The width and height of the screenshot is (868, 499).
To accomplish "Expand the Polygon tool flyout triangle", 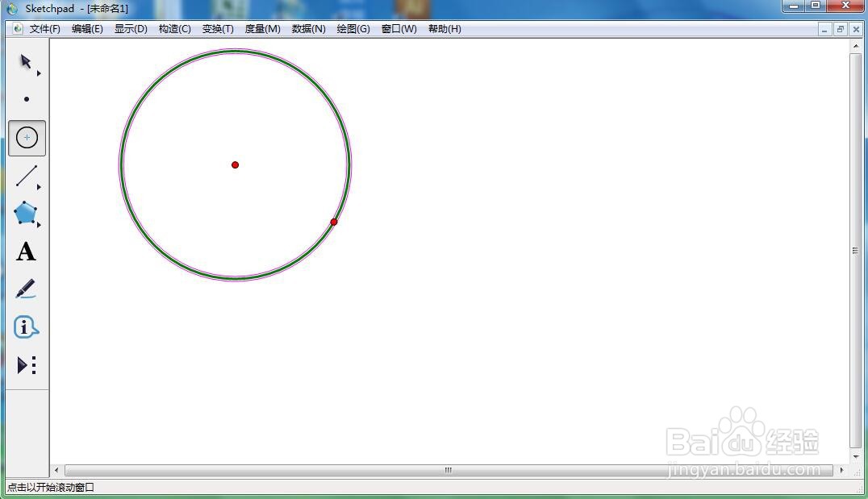I will [39, 225].
